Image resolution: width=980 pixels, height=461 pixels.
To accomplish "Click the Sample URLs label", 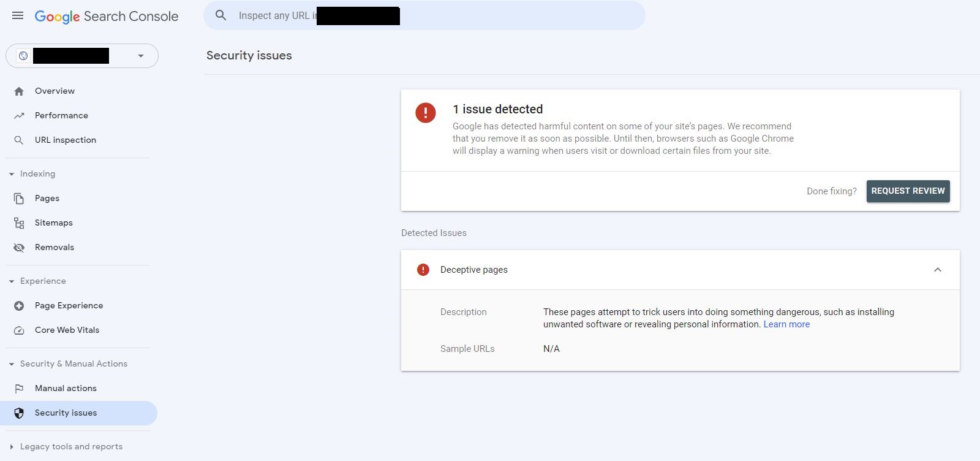I will point(467,349).
